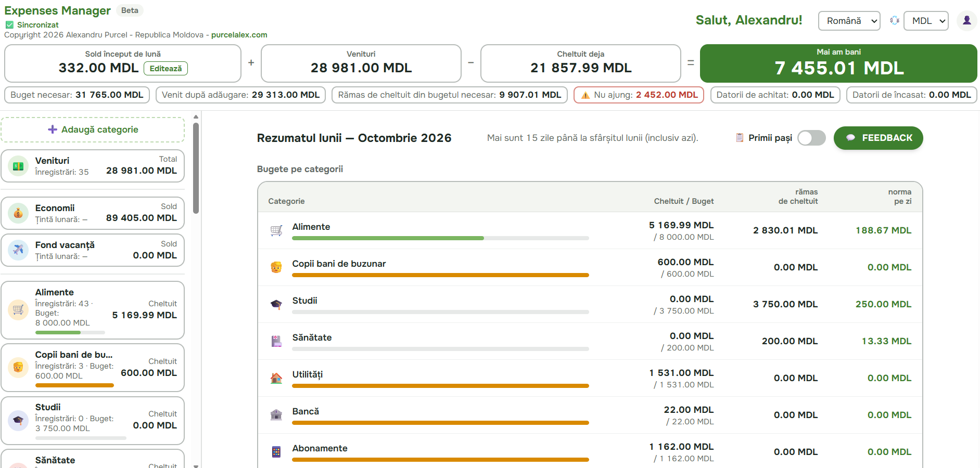
Task: Click the Alimente budget progress bar in table
Action: coord(440,238)
